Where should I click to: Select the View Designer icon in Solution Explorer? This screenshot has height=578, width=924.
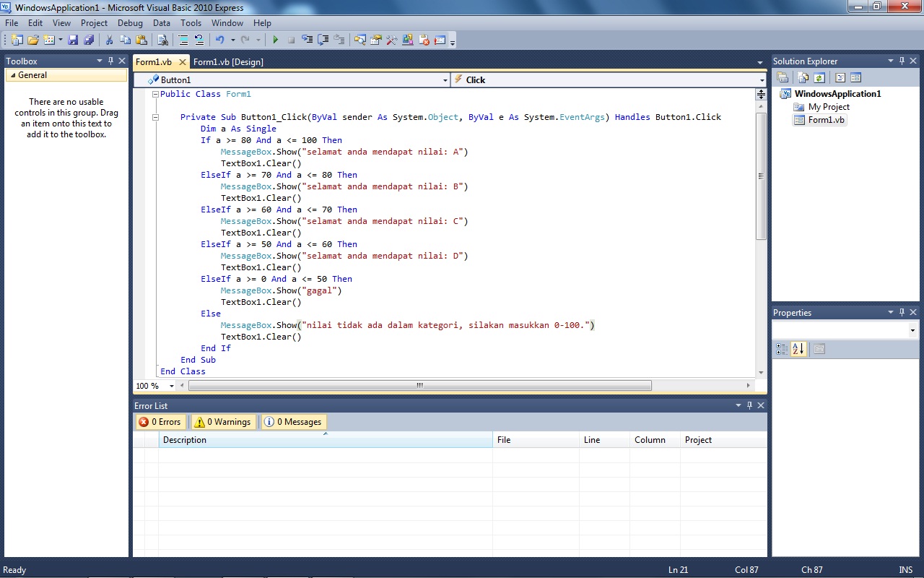click(x=855, y=77)
